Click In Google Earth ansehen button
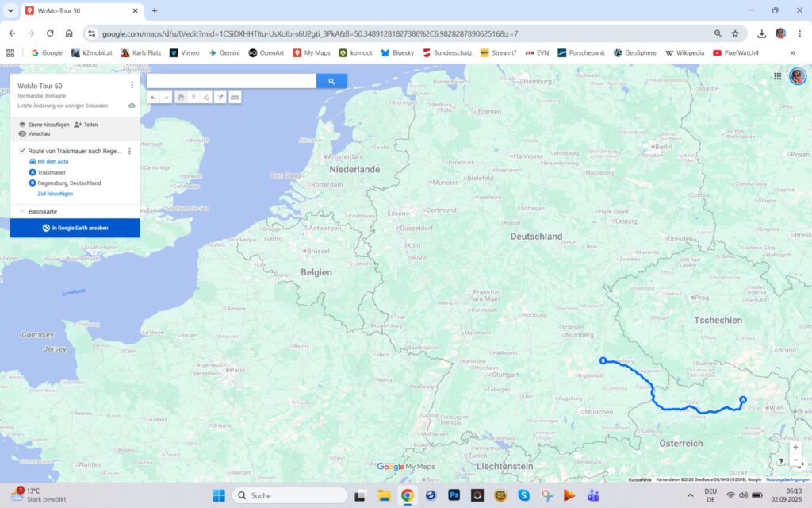812x508 pixels. 75,228
